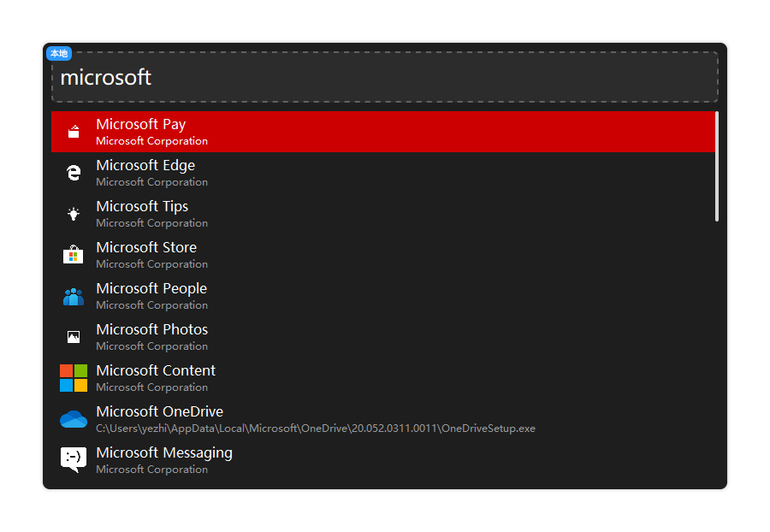Click "Microsoft Corporation" under Microsoft Photos

pos(151,346)
